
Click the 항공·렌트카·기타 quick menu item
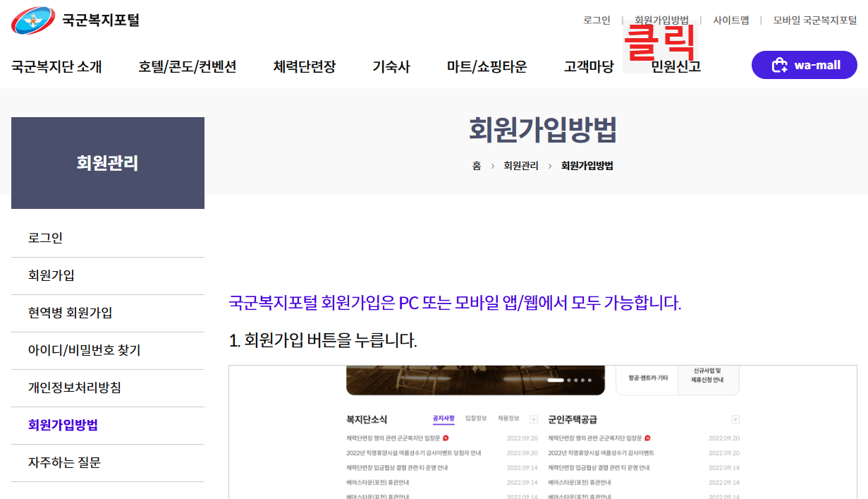(x=648, y=376)
